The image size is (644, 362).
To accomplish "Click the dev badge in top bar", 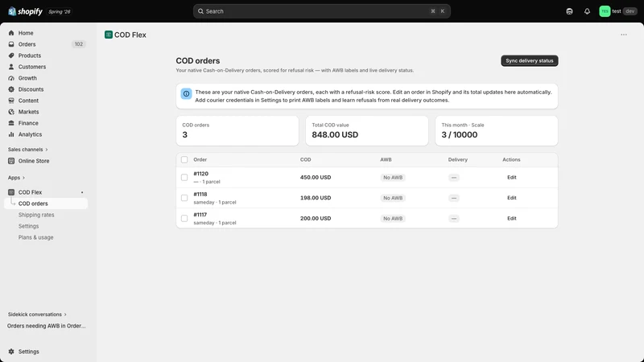I will coord(630,11).
